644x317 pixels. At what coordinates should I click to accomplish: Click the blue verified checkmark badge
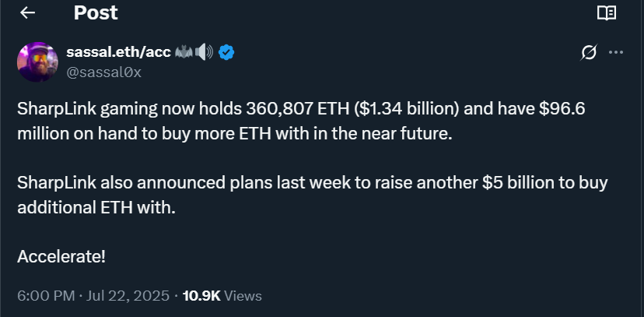point(226,53)
